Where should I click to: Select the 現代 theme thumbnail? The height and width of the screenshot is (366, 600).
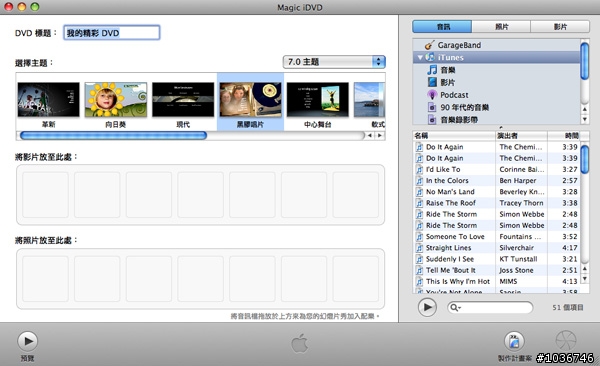[183, 100]
